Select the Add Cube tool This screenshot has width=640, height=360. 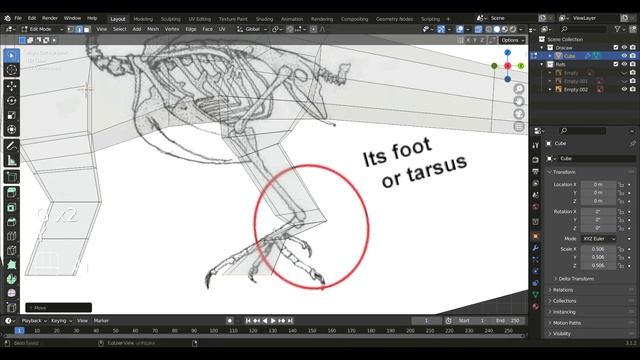(11, 177)
